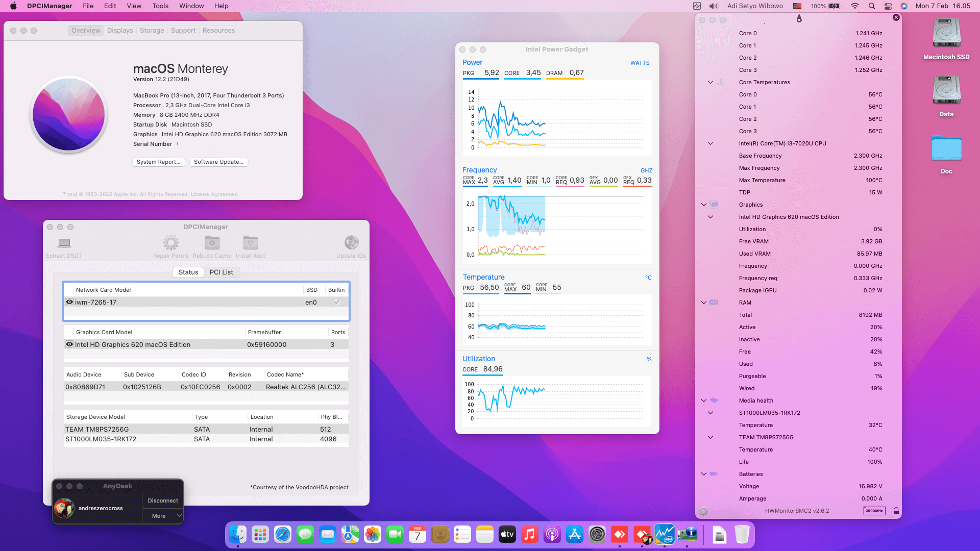Open Tools menu in menu bar
This screenshot has height=551, width=980.
pos(160,6)
